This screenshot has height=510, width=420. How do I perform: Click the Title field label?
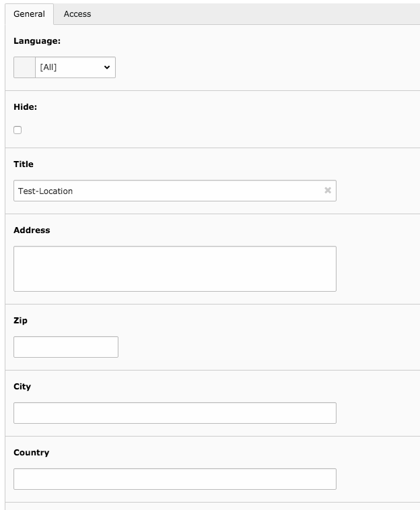click(24, 164)
